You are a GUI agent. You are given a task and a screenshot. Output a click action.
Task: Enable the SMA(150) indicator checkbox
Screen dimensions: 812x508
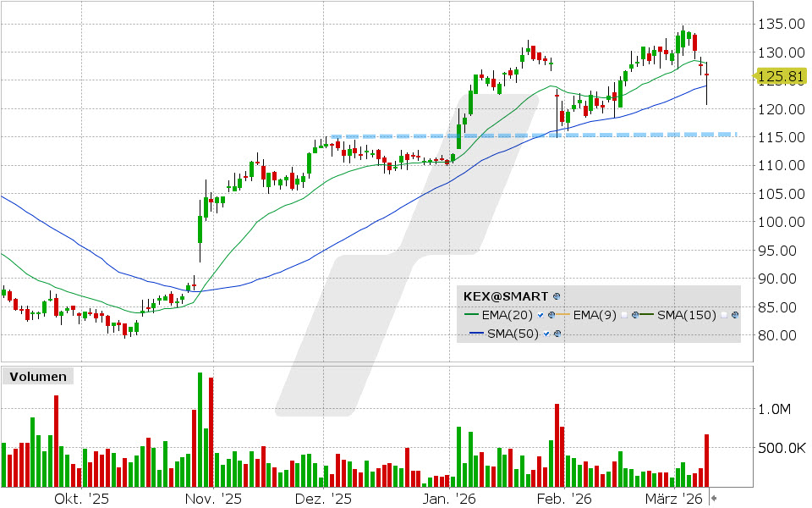coord(723,314)
